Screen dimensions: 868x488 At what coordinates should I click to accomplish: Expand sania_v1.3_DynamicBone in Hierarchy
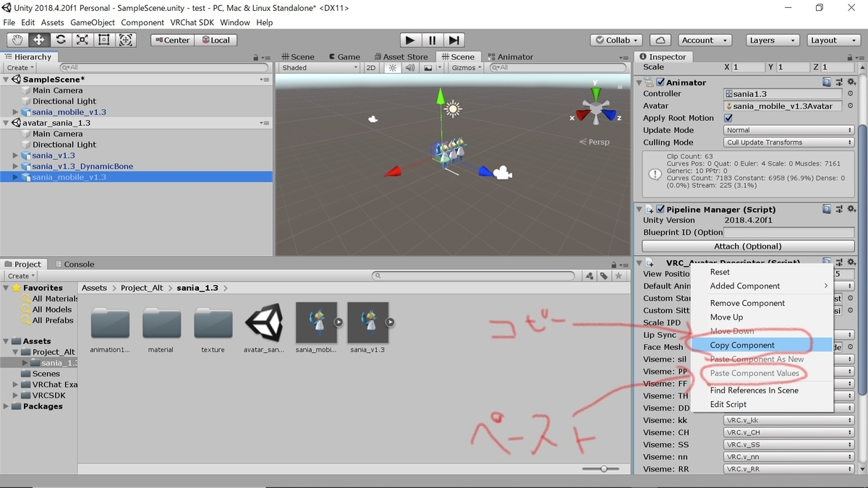click(x=16, y=166)
